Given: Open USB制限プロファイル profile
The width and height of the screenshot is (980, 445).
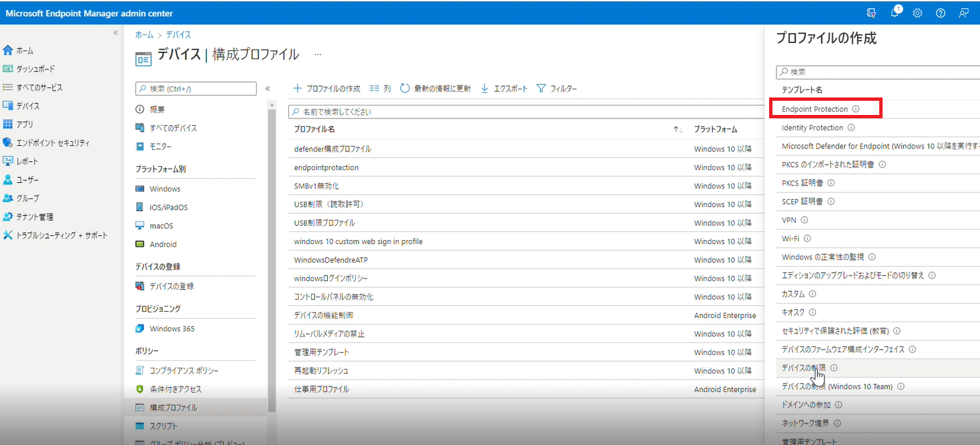Looking at the screenshot, I should pos(324,222).
